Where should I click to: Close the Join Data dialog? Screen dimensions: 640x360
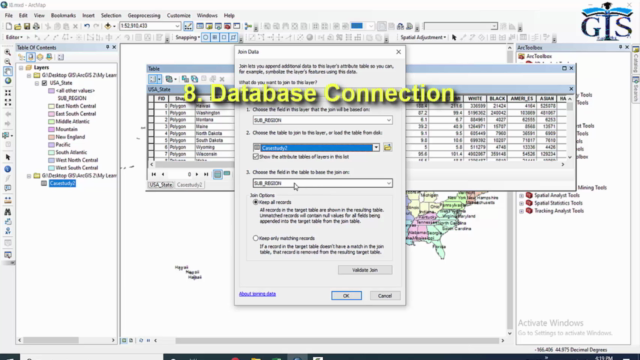coord(398,52)
